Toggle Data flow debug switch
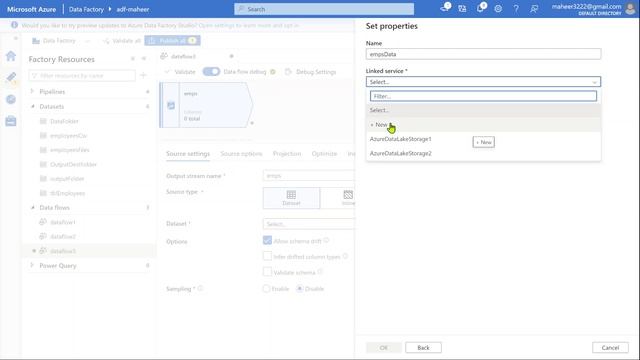 tap(211, 72)
